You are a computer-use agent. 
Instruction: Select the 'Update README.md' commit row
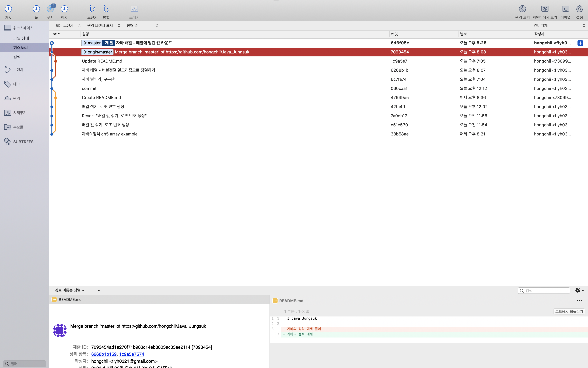(x=318, y=61)
